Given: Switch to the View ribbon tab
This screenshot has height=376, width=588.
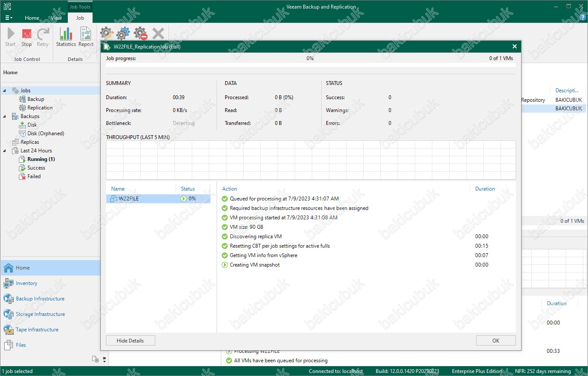Looking at the screenshot, I should tap(56, 18).
